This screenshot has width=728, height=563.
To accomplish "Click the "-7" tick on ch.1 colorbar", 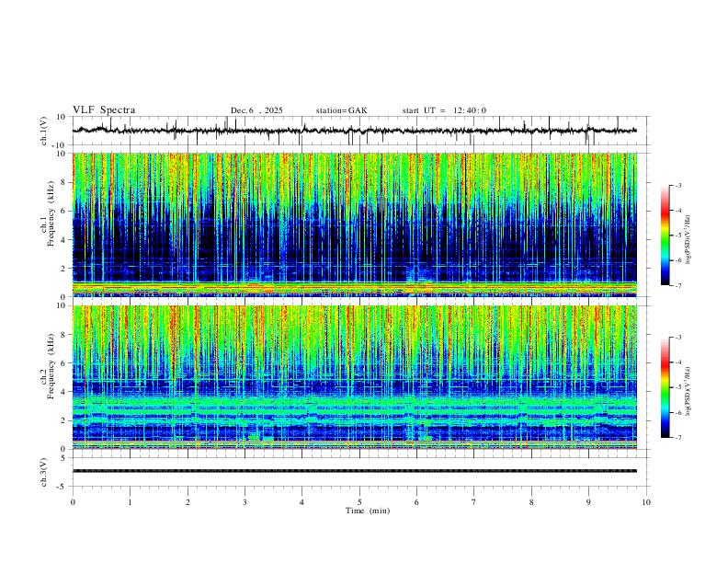I will [677, 285].
